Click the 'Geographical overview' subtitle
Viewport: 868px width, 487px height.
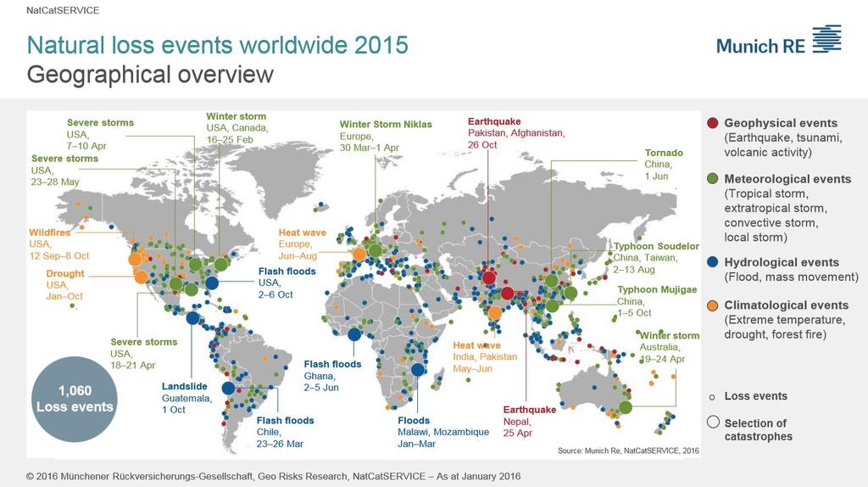pos(150,75)
